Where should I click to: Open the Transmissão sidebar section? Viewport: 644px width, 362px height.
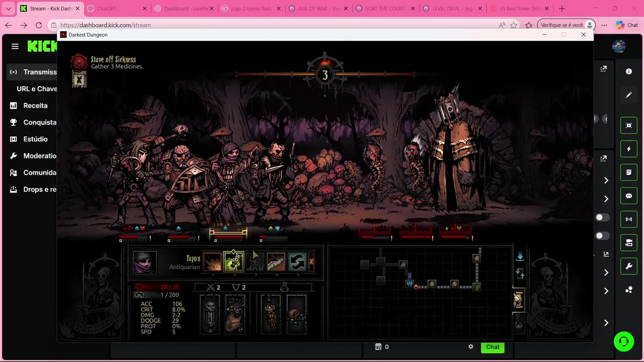tap(33, 72)
